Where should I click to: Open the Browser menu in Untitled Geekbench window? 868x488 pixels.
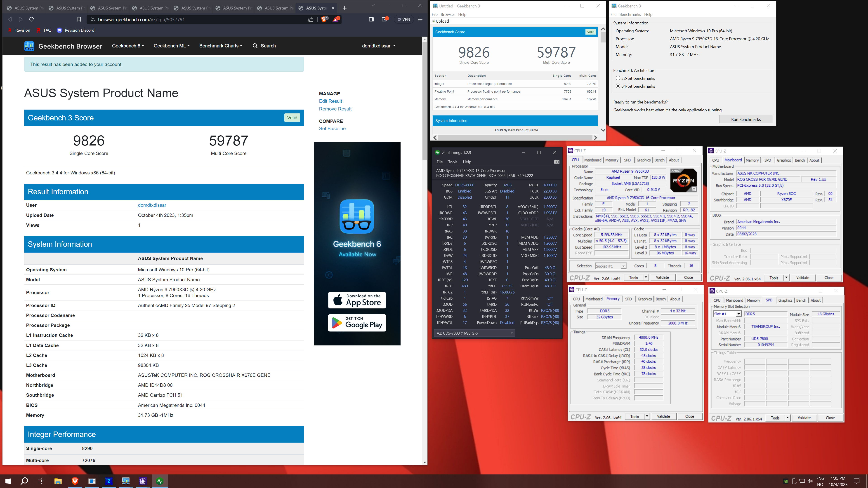(x=448, y=14)
